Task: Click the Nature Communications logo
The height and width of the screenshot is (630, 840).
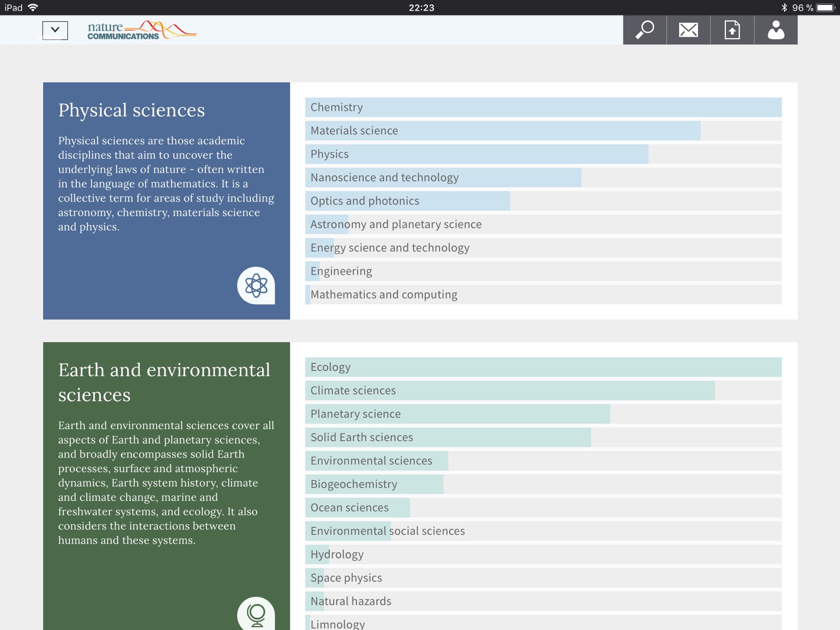Action: (141, 30)
